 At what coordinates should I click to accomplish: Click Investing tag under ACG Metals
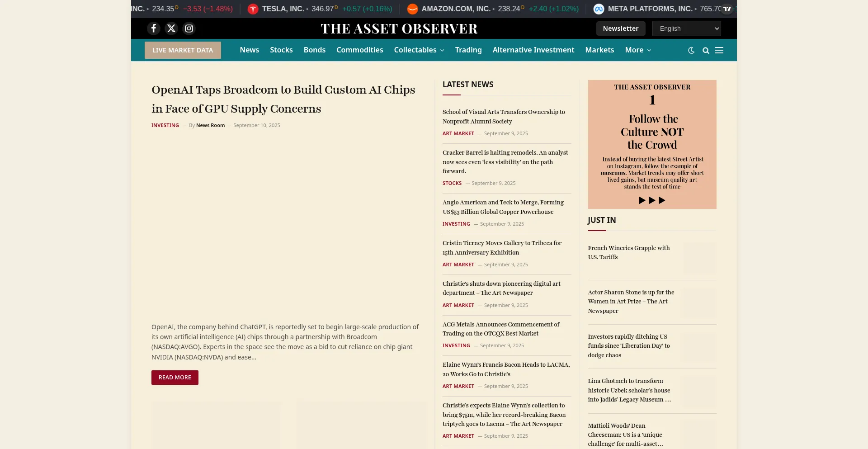point(456,345)
